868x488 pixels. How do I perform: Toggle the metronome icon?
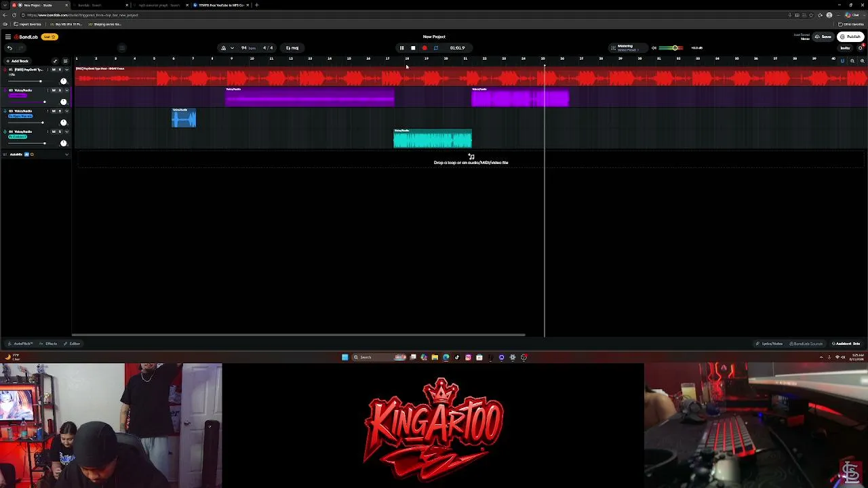click(x=223, y=48)
